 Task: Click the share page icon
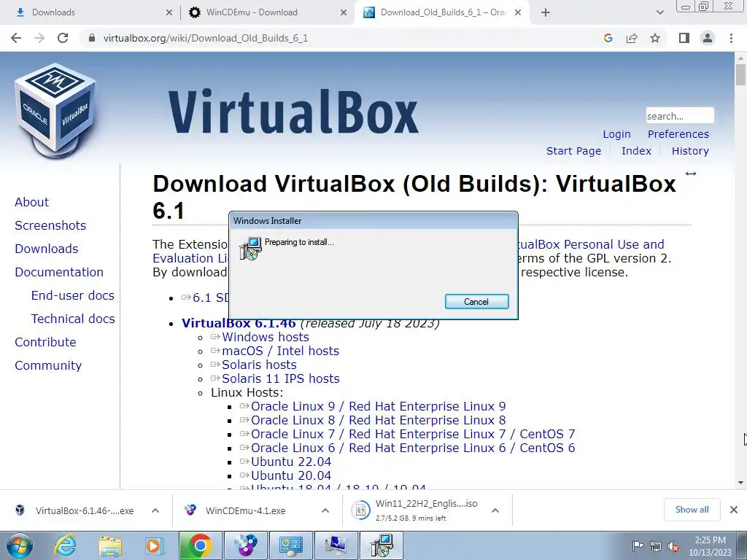click(632, 38)
